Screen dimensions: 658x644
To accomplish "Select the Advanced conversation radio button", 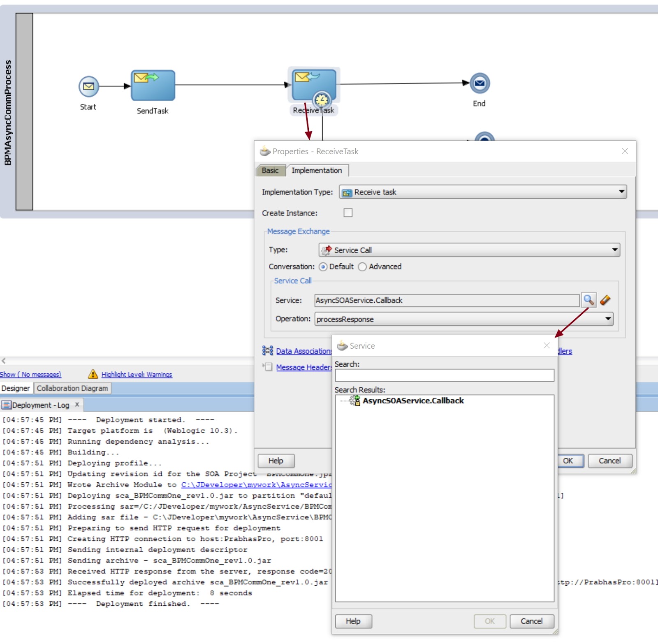I will click(362, 267).
